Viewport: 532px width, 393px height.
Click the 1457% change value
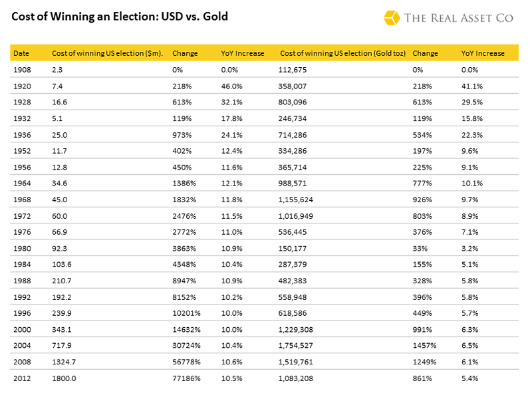[425, 346]
